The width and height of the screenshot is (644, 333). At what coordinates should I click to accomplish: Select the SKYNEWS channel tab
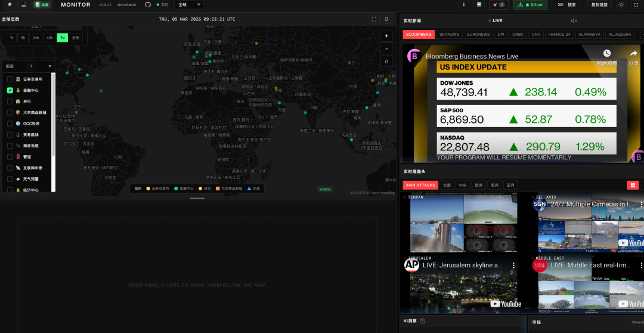pos(449,34)
